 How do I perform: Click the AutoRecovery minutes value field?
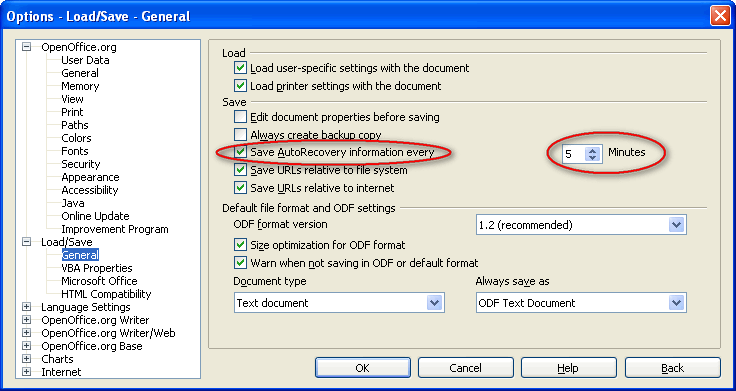(574, 154)
